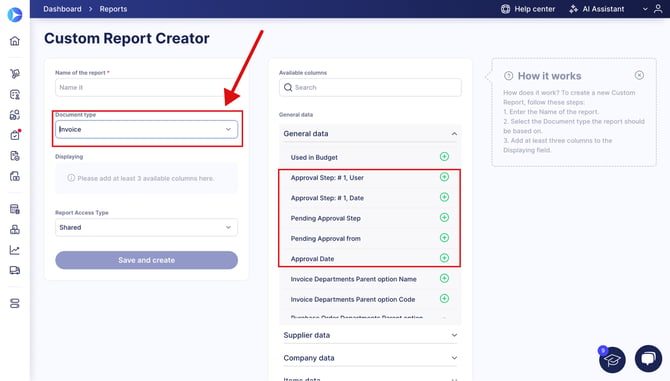
Task: Open the Report Access Type dropdown
Action: [147, 228]
